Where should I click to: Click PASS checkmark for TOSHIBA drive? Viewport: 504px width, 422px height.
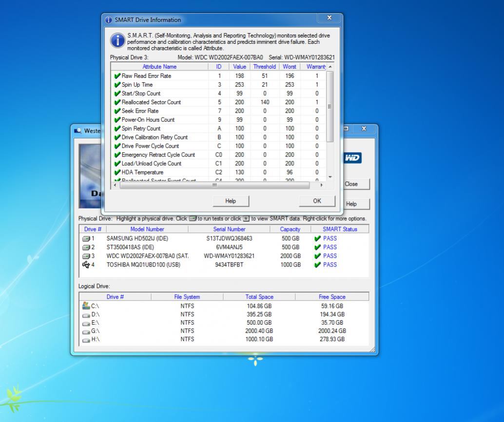pyautogui.click(x=318, y=265)
